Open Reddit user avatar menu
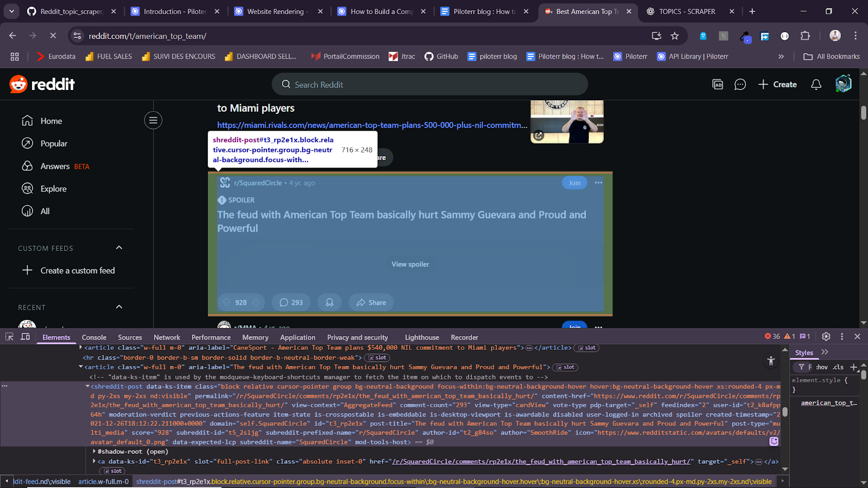Image resolution: width=868 pixels, height=488 pixels. 843,84
